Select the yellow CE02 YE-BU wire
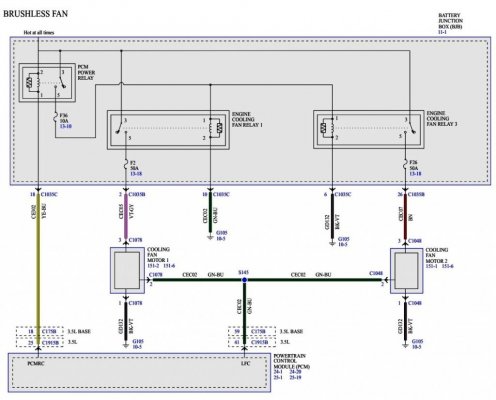The height and width of the screenshot is (400, 496). coord(38,270)
